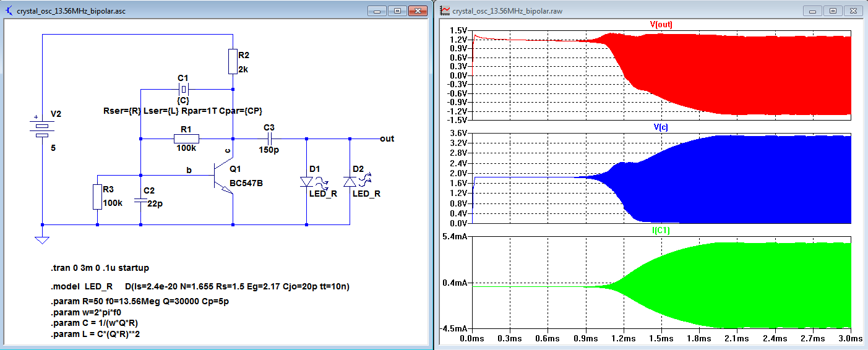Click the waveform window title icon
Viewport: 868px width, 350px height.
pyautogui.click(x=445, y=11)
